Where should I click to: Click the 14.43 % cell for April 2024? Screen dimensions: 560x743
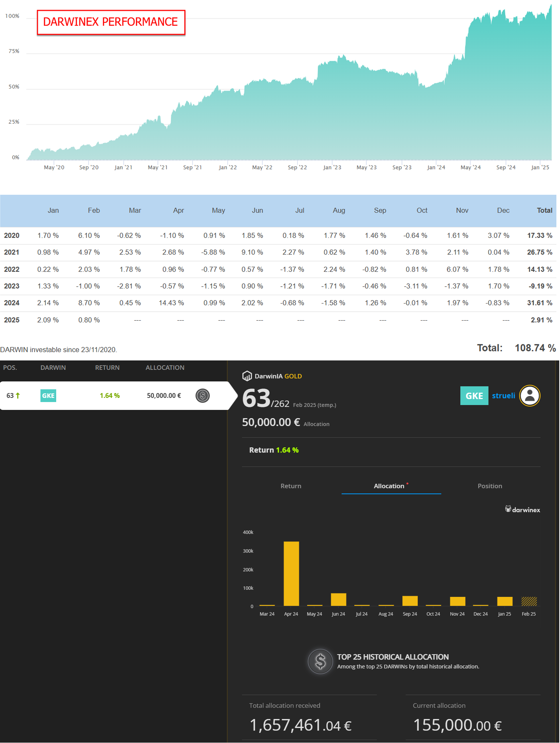pyautogui.click(x=171, y=303)
